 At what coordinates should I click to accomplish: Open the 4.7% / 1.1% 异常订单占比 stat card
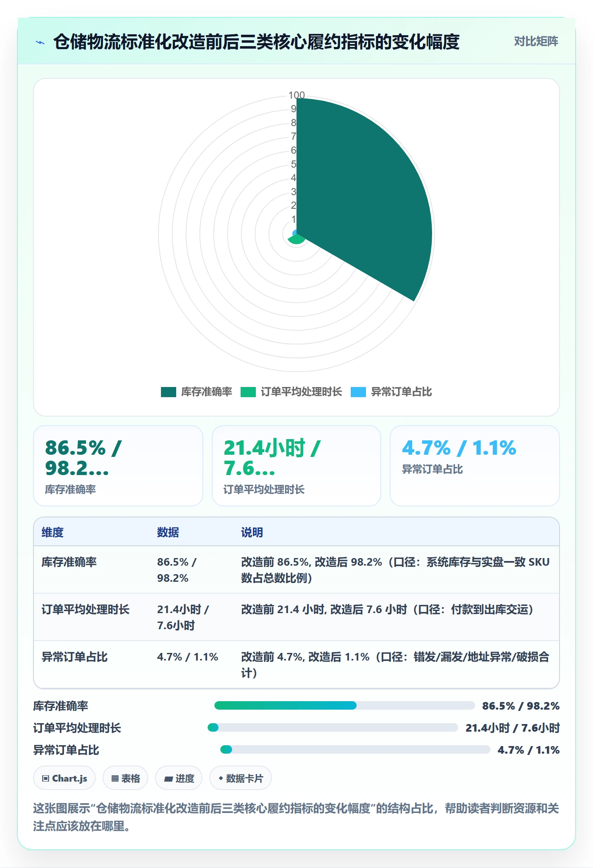point(475,466)
